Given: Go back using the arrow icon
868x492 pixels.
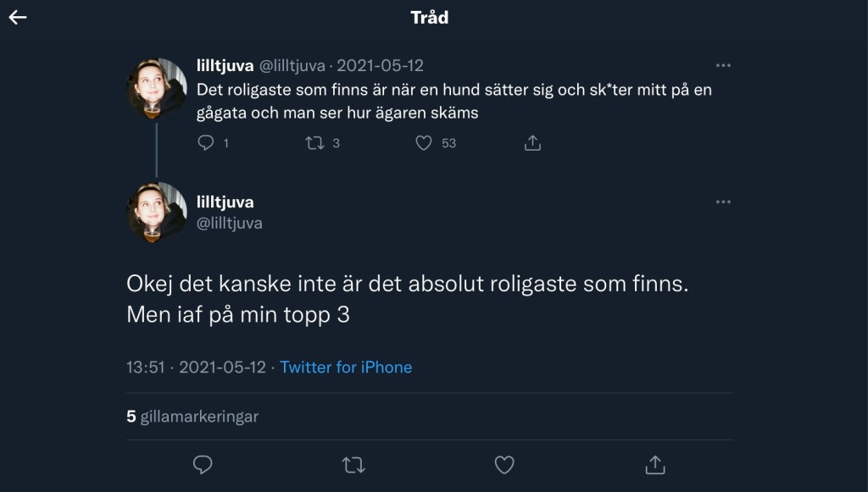Looking at the screenshot, I should coord(18,18).
